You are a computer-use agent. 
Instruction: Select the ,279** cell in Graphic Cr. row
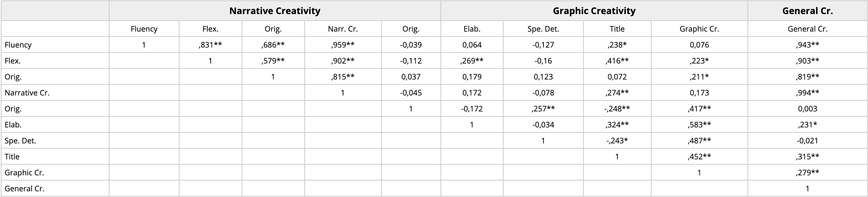[x=807, y=173]
